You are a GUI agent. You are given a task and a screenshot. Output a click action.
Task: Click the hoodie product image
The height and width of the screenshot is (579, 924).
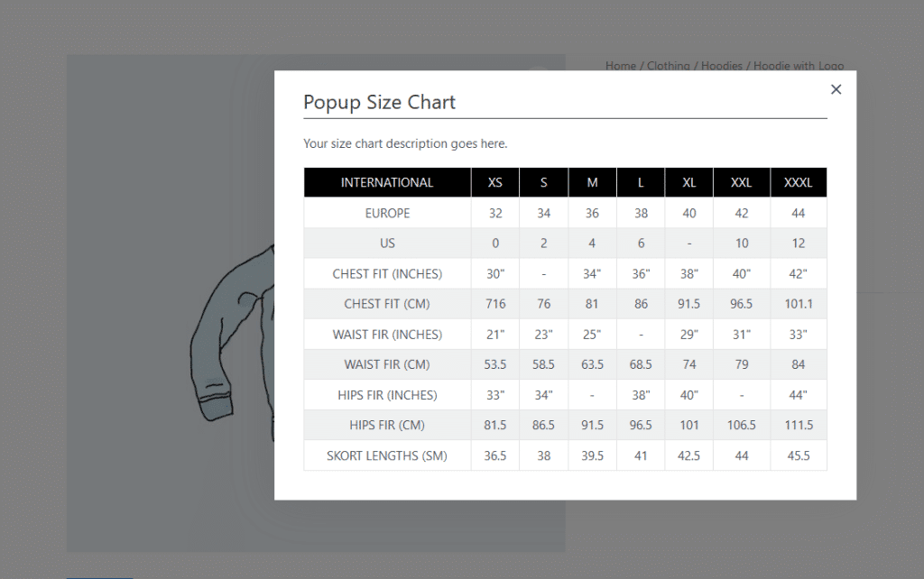coord(226,343)
